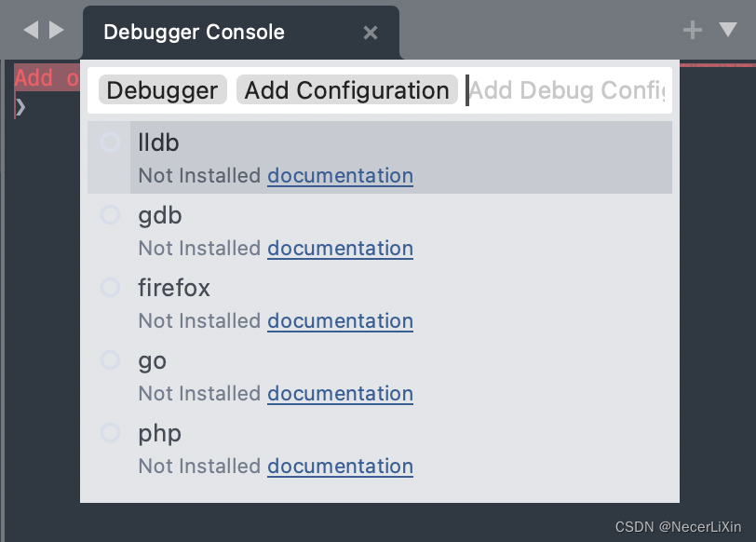
Task: Add a new tab with plus icon
Action: (692, 30)
